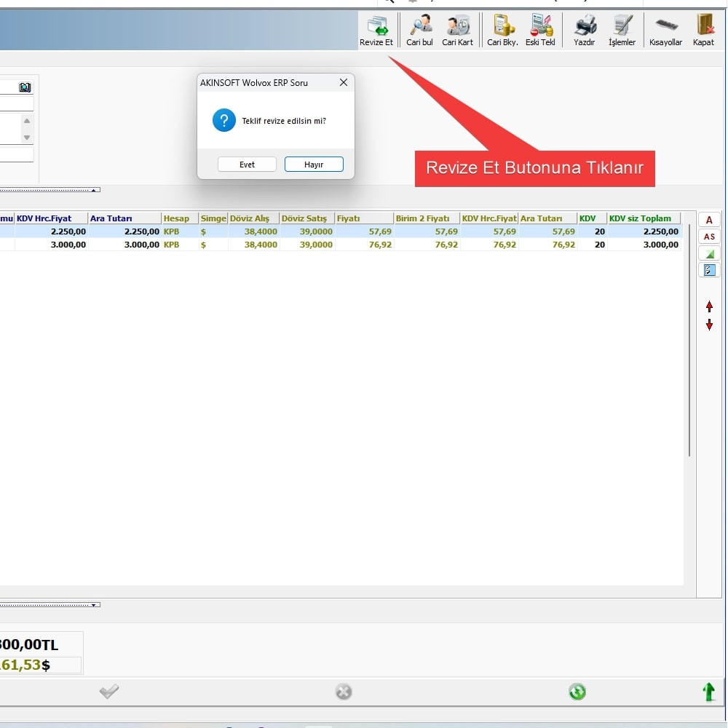Image resolution: width=728 pixels, height=728 pixels.
Task: Click the green refresh icon at bottom
Action: pos(577,692)
